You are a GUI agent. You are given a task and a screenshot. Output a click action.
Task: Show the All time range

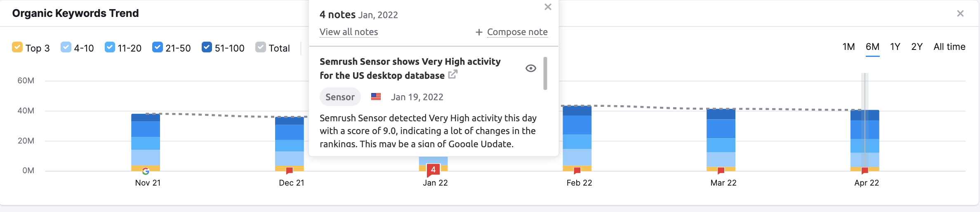tap(949, 47)
